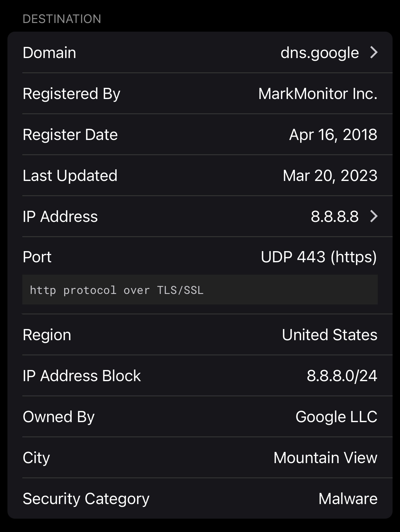Image resolution: width=400 pixels, height=532 pixels.
Task: Tap the dns.google domain value
Action: click(x=319, y=53)
